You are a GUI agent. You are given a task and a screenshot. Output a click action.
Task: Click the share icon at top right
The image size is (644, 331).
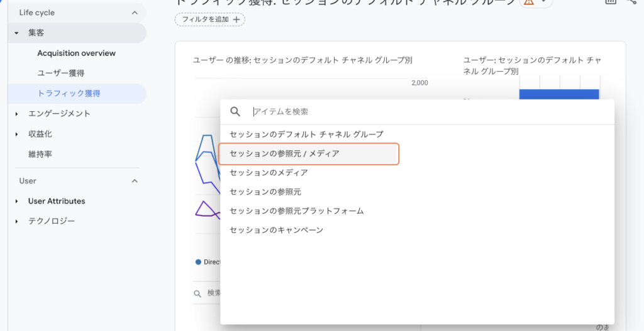[632, 2]
